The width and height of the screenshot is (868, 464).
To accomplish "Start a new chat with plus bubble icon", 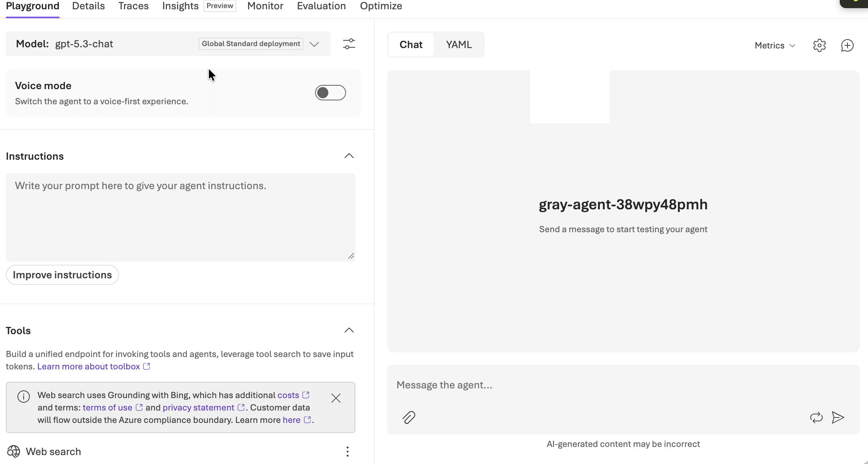I will tap(847, 45).
